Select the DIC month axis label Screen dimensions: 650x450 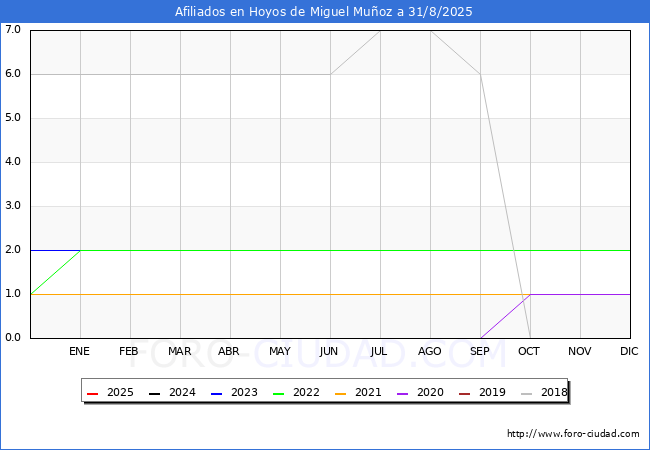(x=629, y=351)
